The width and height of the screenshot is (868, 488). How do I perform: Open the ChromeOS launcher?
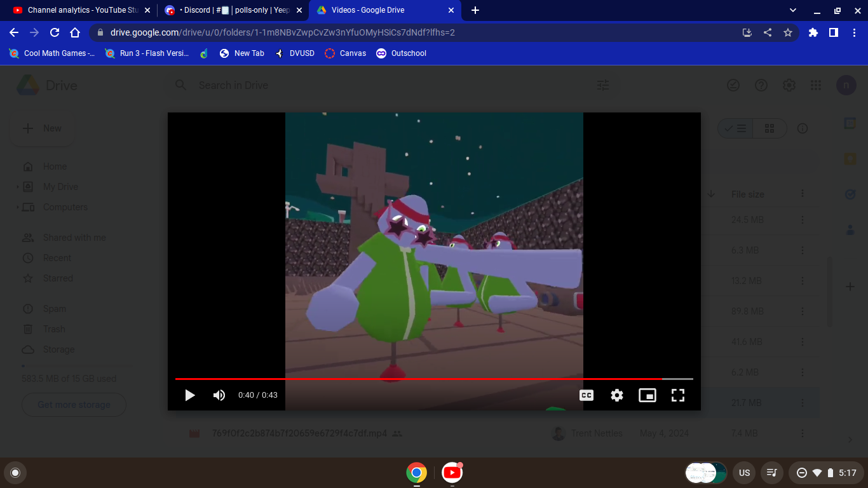click(15, 473)
